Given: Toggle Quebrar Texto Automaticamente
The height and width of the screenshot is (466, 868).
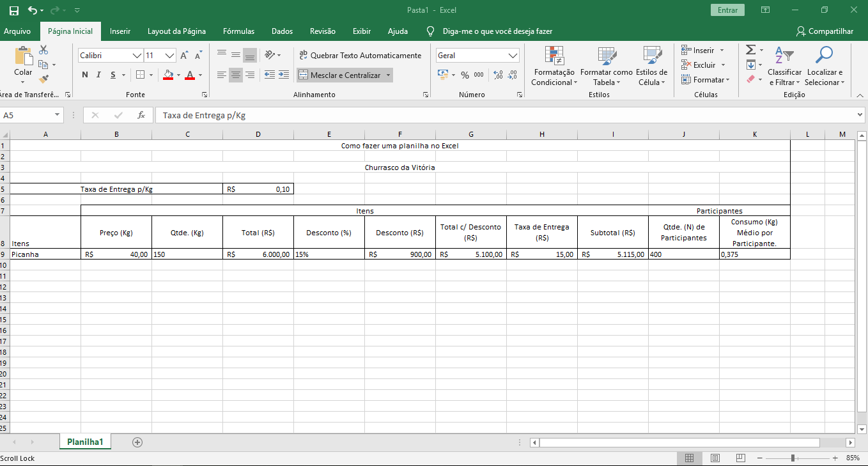Looking at the screenshot, I should point(360,56).
